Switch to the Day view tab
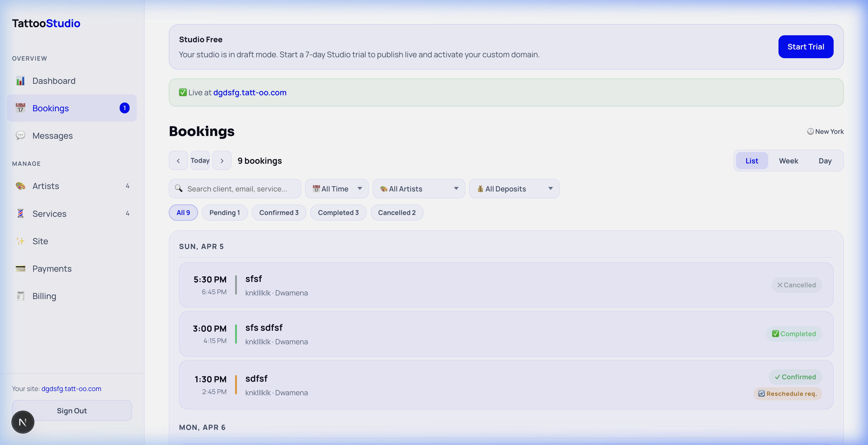This screenshot has width=868, height=445. pyautogui.click(x=825, y=160)
